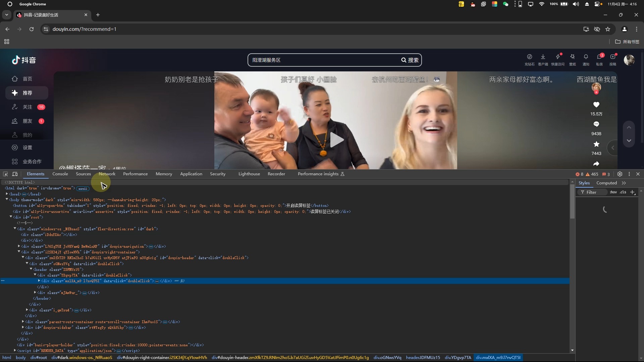Open 通知 notification bell
This screenshot has height=362, width=644.
(586, 59)
